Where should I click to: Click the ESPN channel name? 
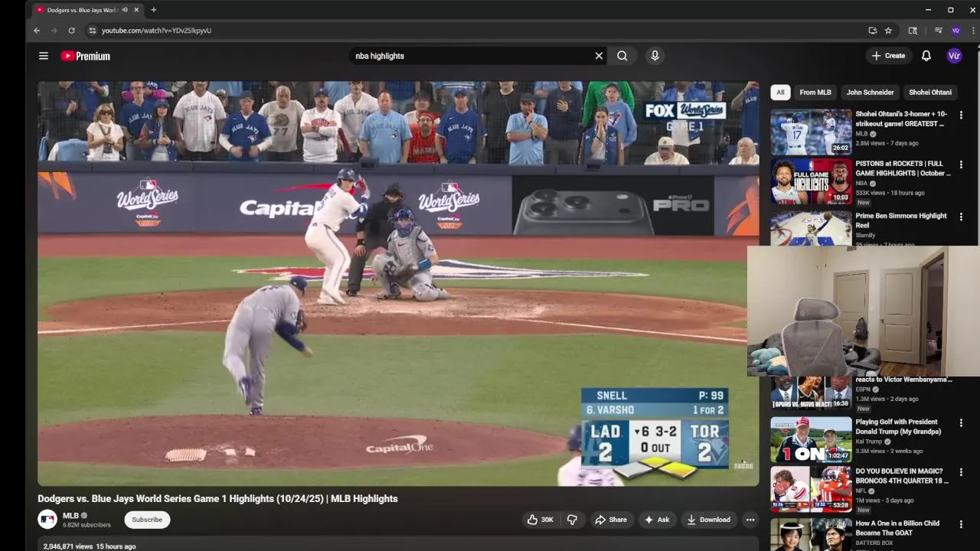863,390
